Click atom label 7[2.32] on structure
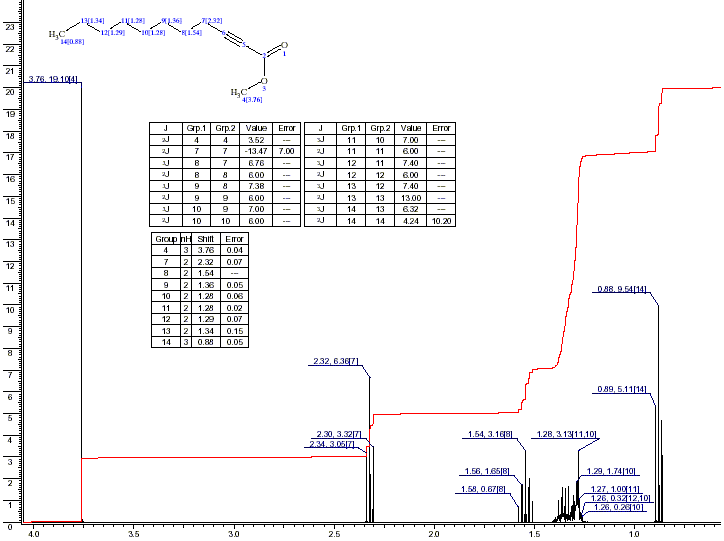 tap(211, 21)
